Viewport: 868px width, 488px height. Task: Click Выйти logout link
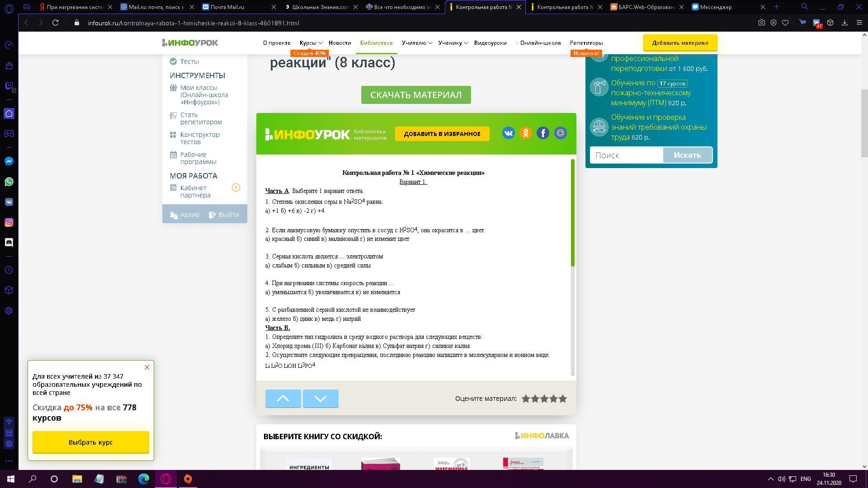(x=224, y=215)
